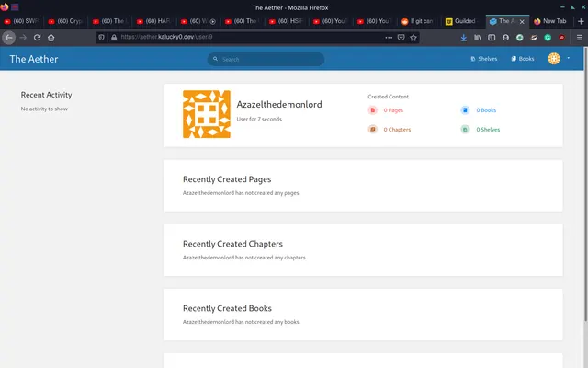Click the 'Created Content' label

[388, 97]
